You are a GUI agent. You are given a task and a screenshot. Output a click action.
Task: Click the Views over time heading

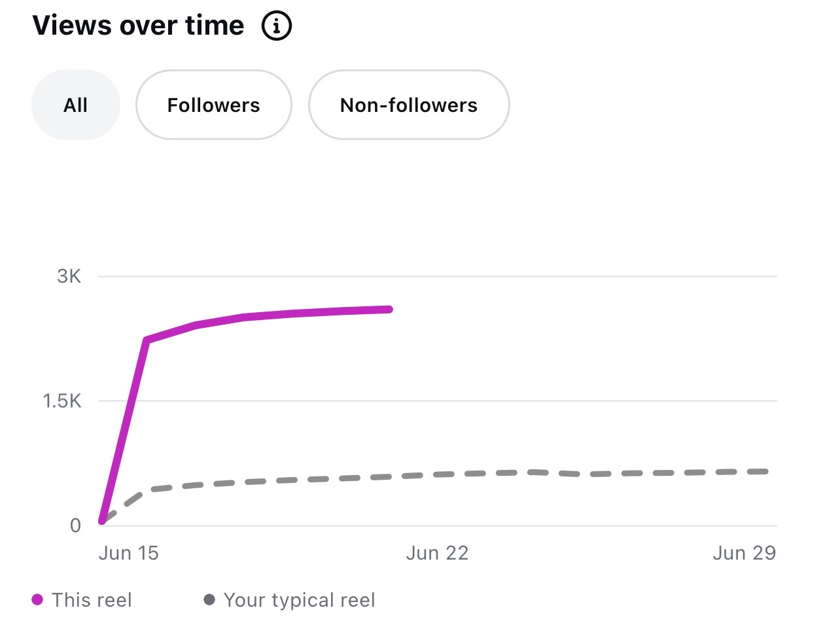click(139, 26)
